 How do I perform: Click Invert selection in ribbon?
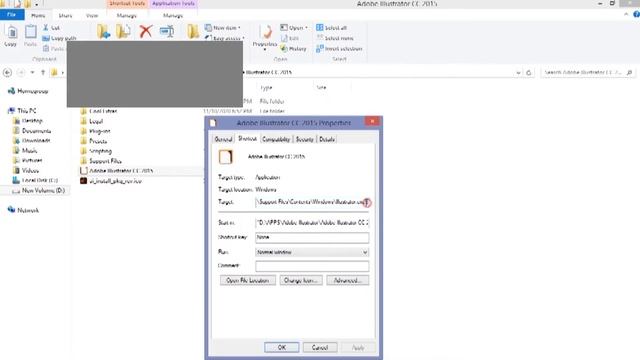[x=339, y=49]
